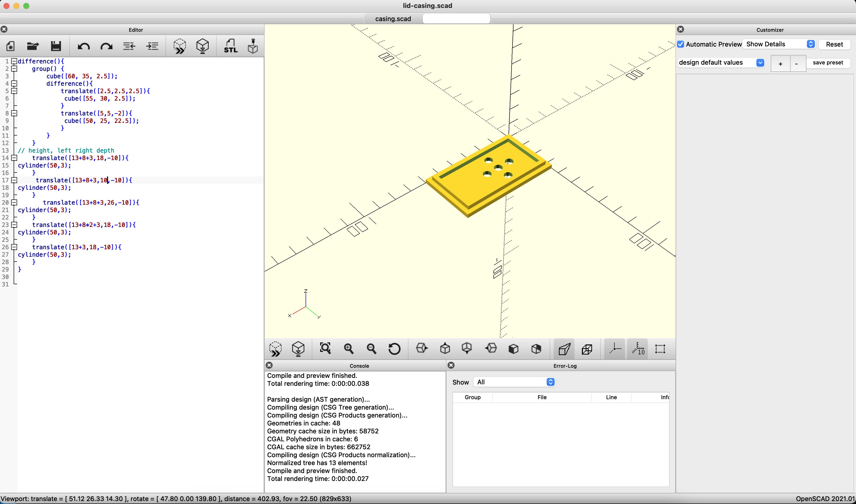
Task: Zoom out of the 3D view
Action: tap(371, 349)
